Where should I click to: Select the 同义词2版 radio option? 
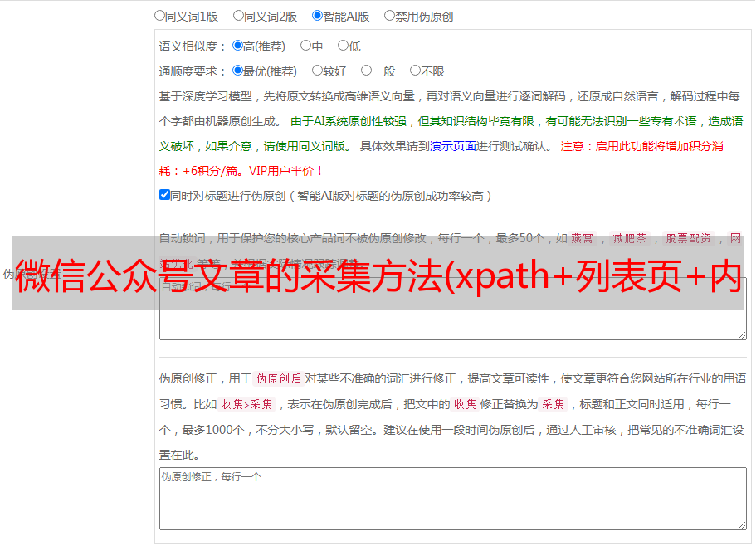point(238,16)
